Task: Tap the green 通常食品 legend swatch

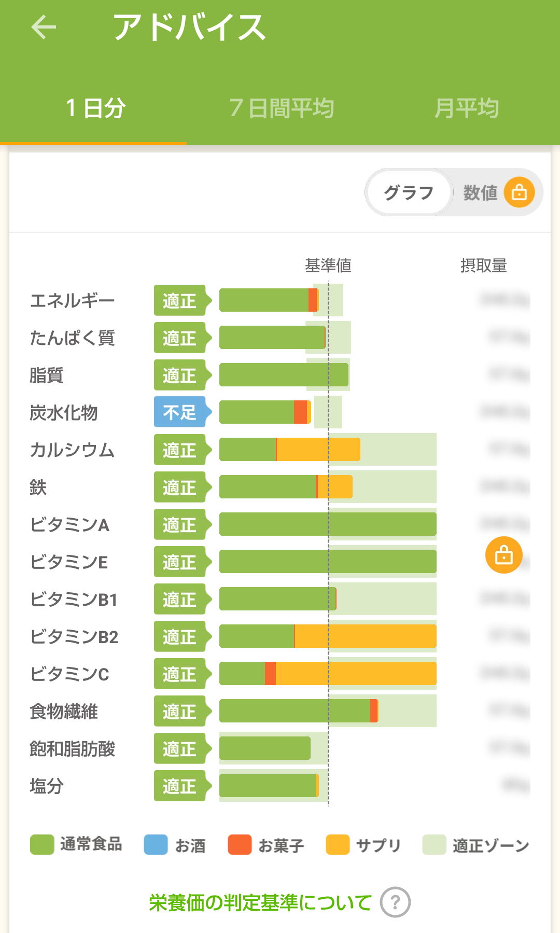Action: pos(42,844)
